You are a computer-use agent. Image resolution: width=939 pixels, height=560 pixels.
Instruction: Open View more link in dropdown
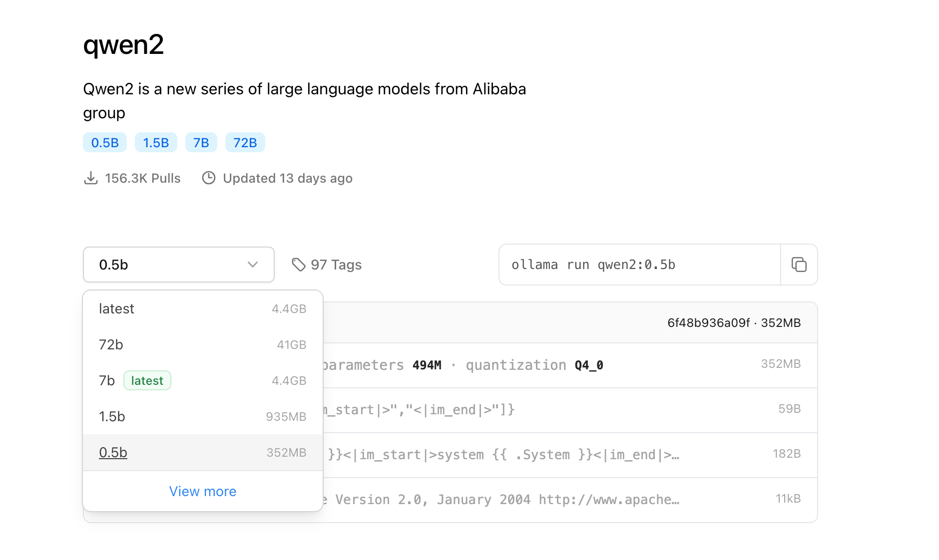pyautogui.click(x=202, y=492)
